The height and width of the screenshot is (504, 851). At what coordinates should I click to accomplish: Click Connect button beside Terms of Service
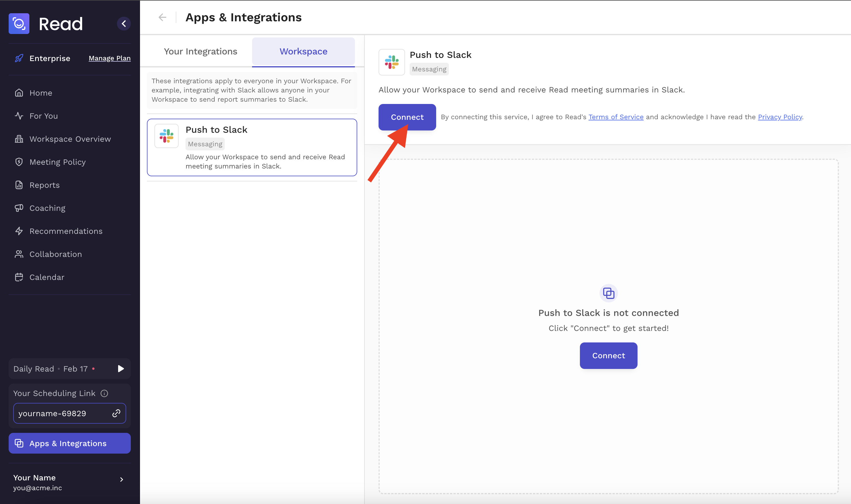click(407, 117)
